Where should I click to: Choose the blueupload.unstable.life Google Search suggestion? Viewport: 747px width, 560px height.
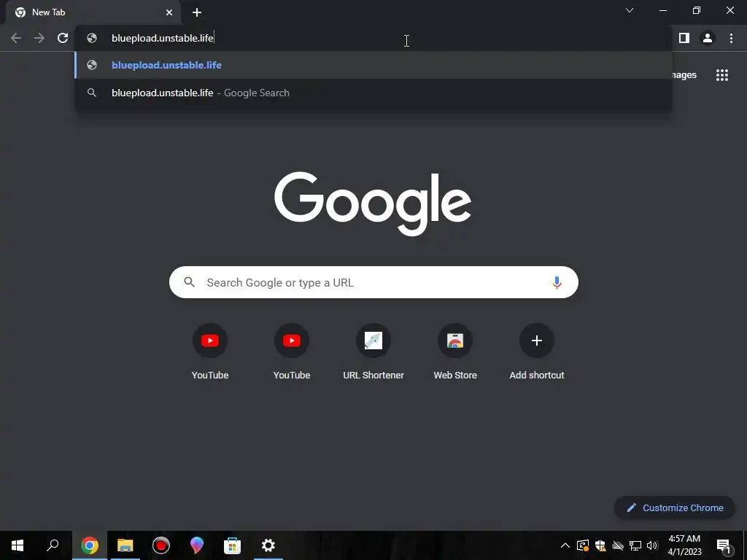(373, 93)
